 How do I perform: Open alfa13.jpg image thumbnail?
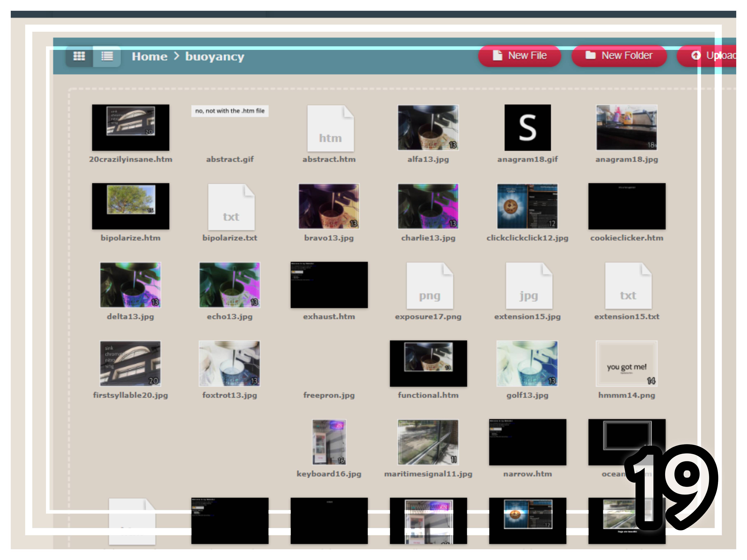[x=428, y=128]
